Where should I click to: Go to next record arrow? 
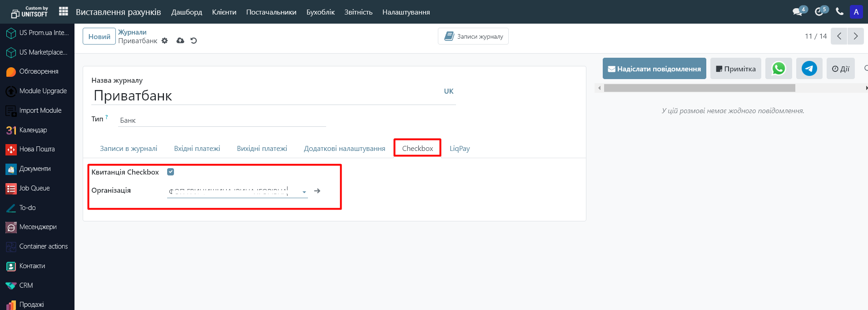click(856, 36)
